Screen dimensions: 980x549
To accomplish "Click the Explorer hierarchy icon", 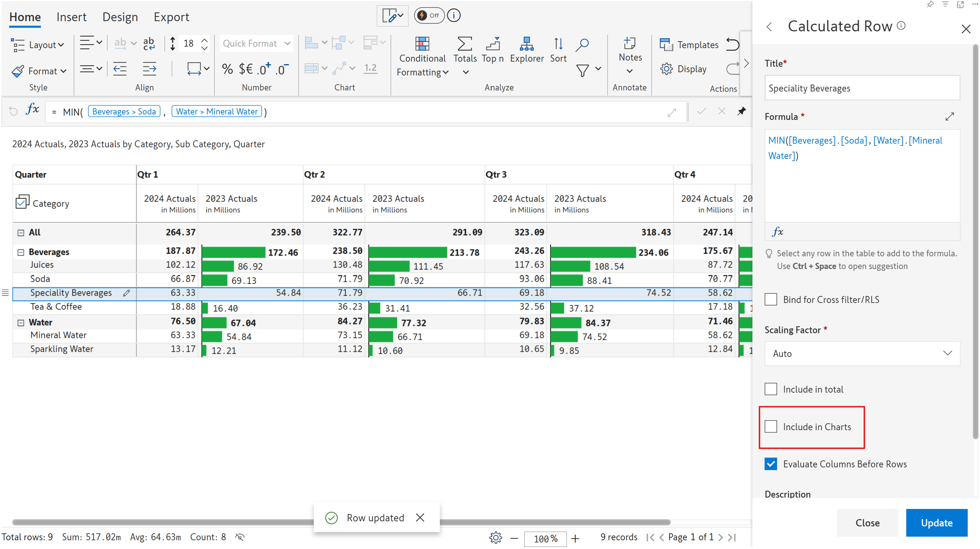I will click(526, 44).
